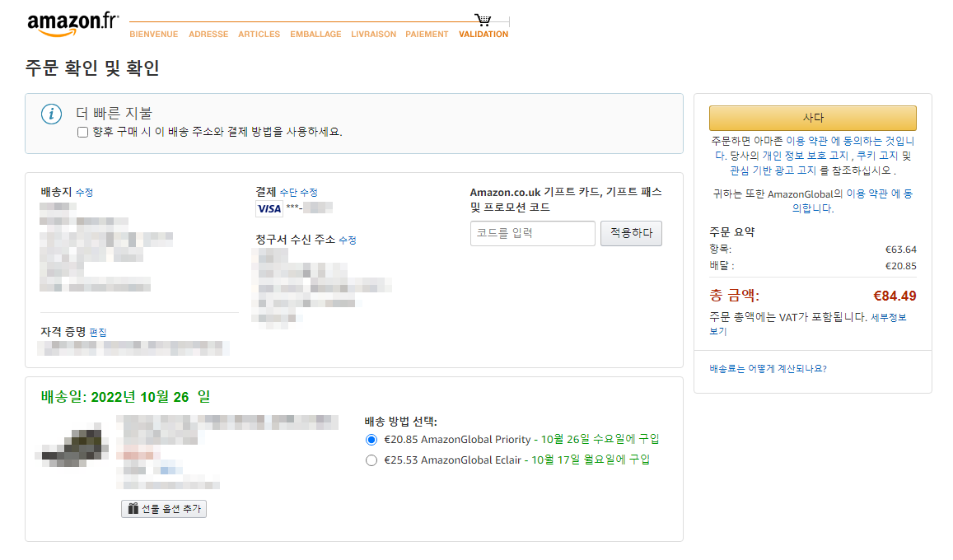Screen dimensions: 953x560
Task: Click the VISA card logo
Action: [x=269, y=209]
